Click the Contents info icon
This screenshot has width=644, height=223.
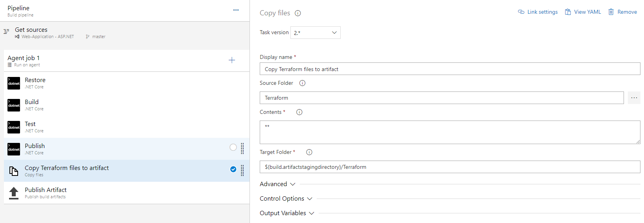(299, 112)
